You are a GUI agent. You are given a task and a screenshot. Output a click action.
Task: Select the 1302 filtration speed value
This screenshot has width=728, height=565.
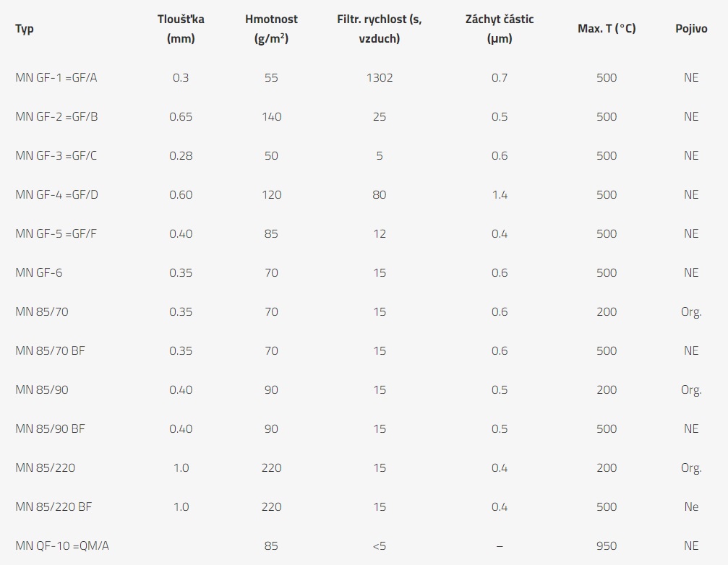pyautogui.click(x=380, y=77)
